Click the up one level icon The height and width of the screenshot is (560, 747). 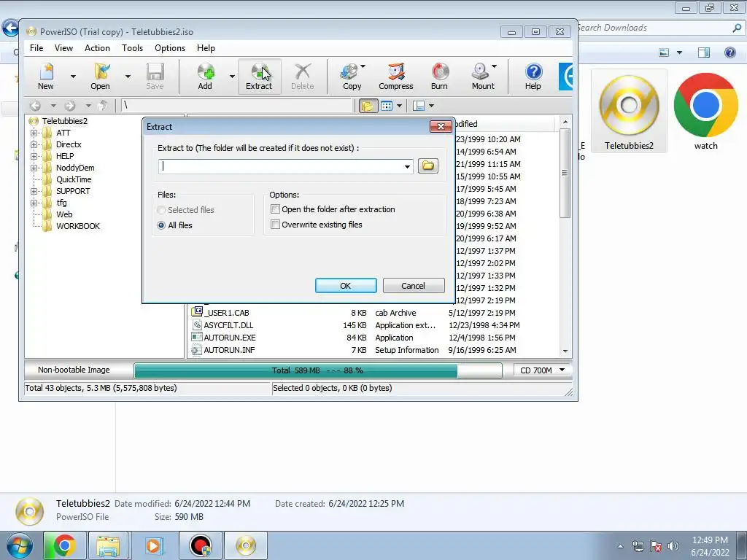coord(102,105)
